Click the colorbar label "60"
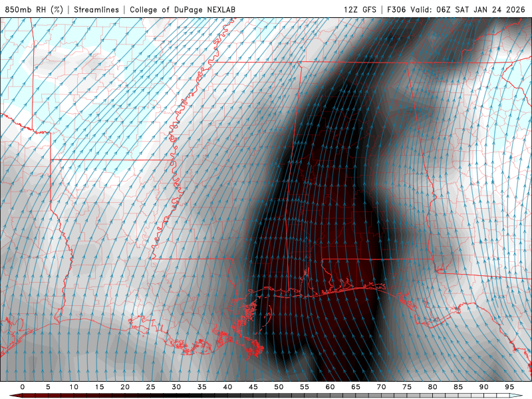This screenshot has height=399, width=532. pos(330,387)
